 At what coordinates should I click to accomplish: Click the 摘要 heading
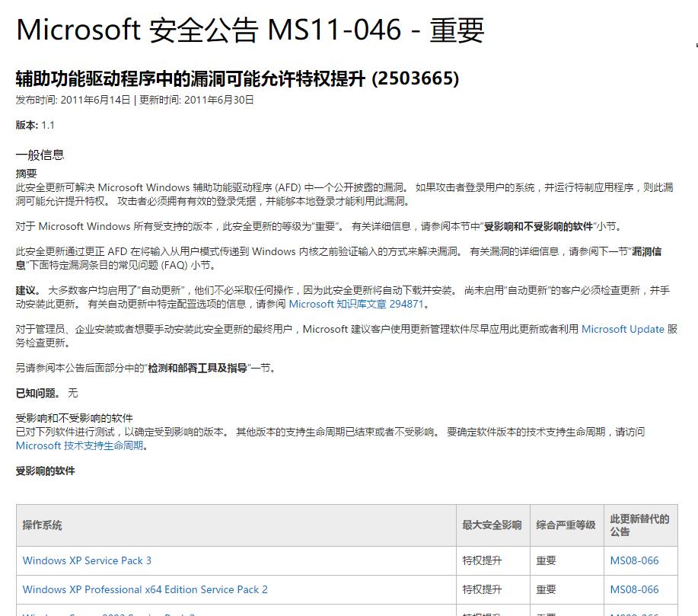tap(27, 174)
